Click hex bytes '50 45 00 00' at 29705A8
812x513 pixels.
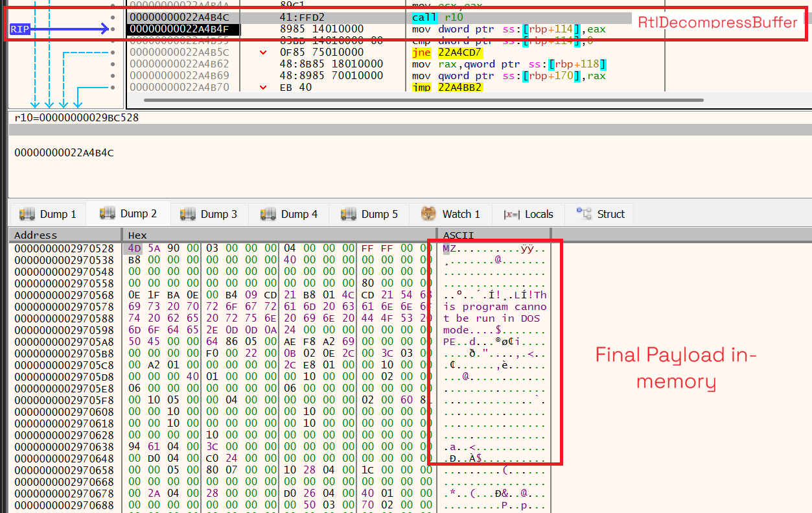(163, 342)
